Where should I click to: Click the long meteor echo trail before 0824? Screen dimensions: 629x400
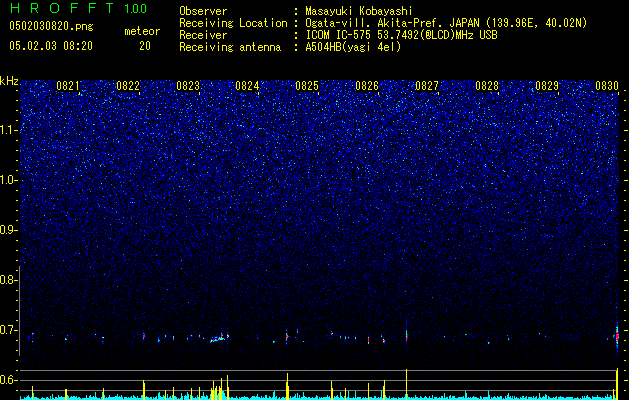(219, 338)
